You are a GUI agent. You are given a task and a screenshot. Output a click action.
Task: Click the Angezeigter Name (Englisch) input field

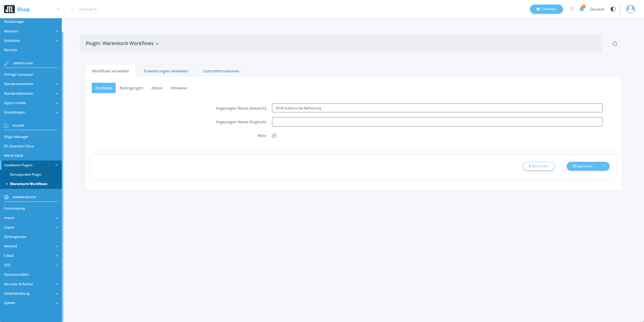[437, 122]
